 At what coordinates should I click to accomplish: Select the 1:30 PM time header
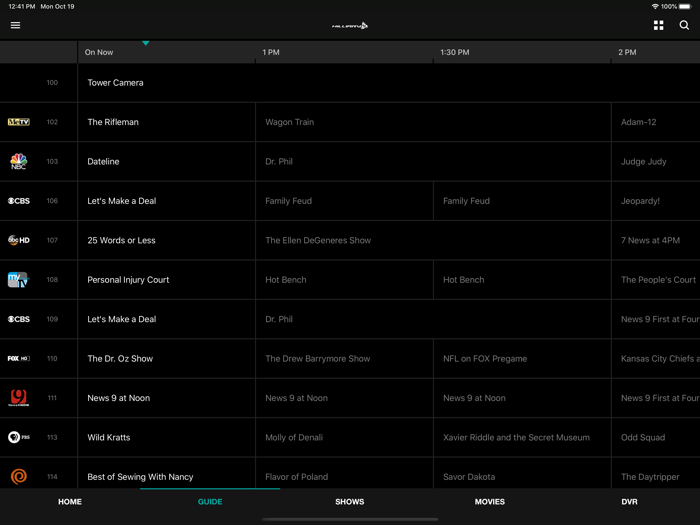coord(454,52)
